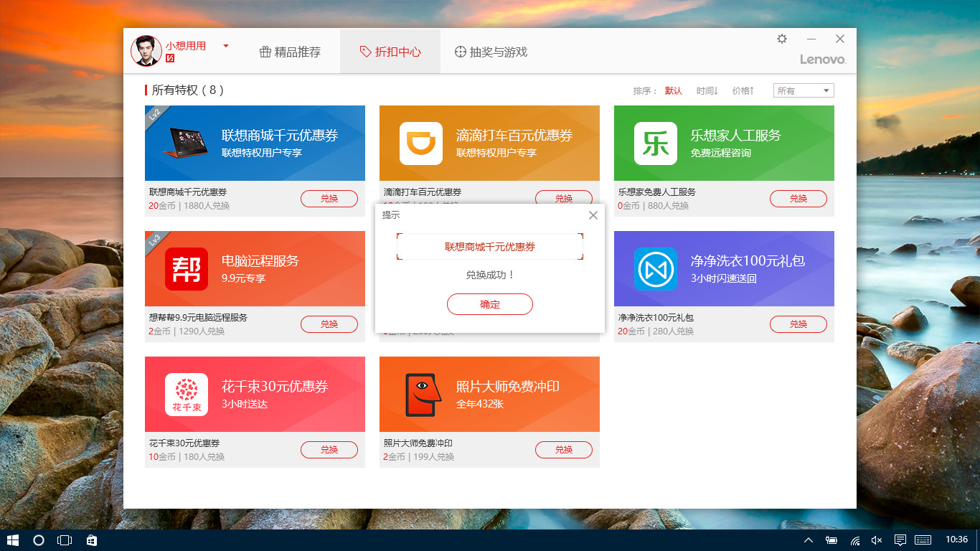Click the Lenovo logo

tap(824, 60)
